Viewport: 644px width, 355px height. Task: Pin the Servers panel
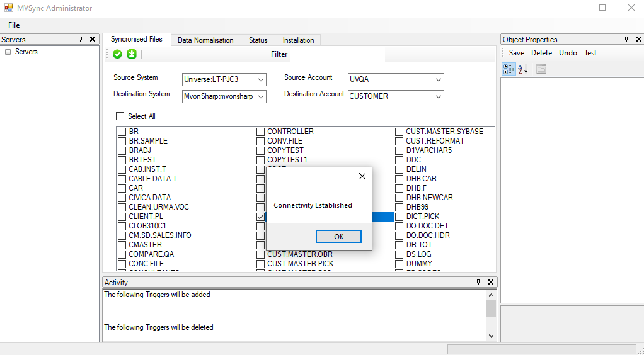click(x=81, y=40)
